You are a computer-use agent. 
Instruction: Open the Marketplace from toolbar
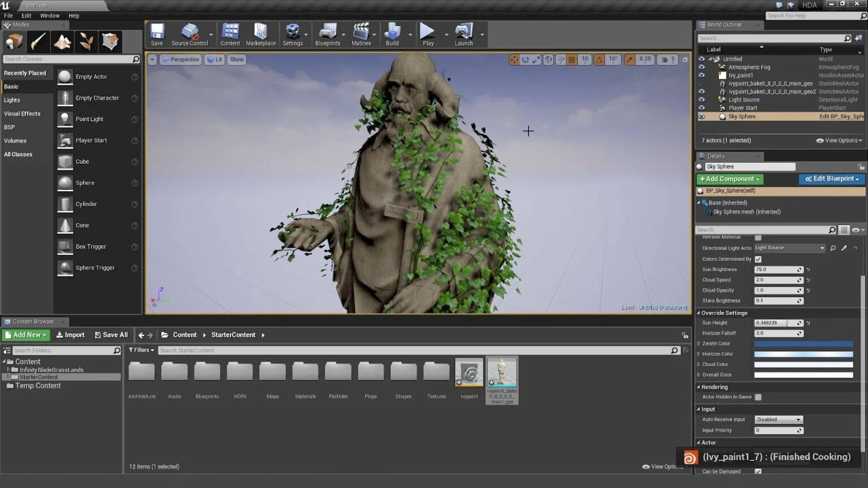pos(261,34)
